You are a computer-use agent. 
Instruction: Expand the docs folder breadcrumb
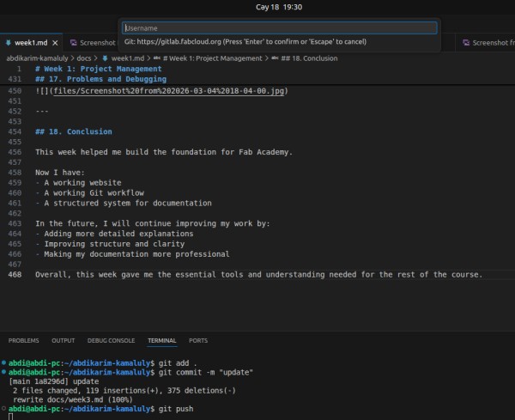pyautogui.click(x=89, y=58)
